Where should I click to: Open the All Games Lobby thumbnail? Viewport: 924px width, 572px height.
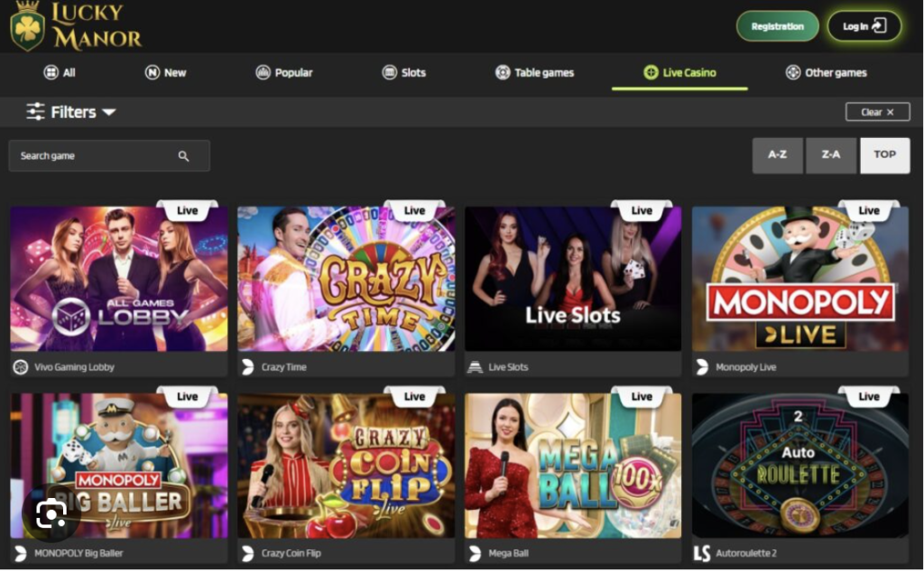coord(119,279)
